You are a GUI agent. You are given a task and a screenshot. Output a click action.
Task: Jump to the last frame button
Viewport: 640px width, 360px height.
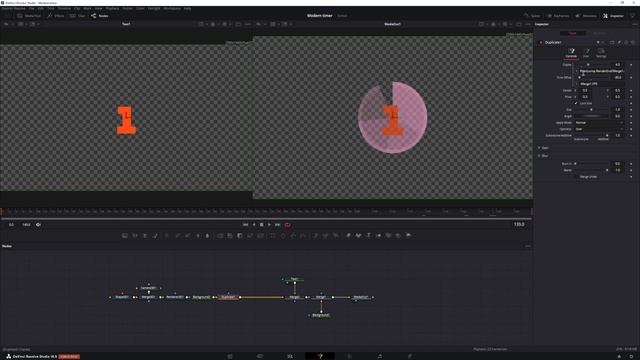pyautogui.click(x=278, y=224)
